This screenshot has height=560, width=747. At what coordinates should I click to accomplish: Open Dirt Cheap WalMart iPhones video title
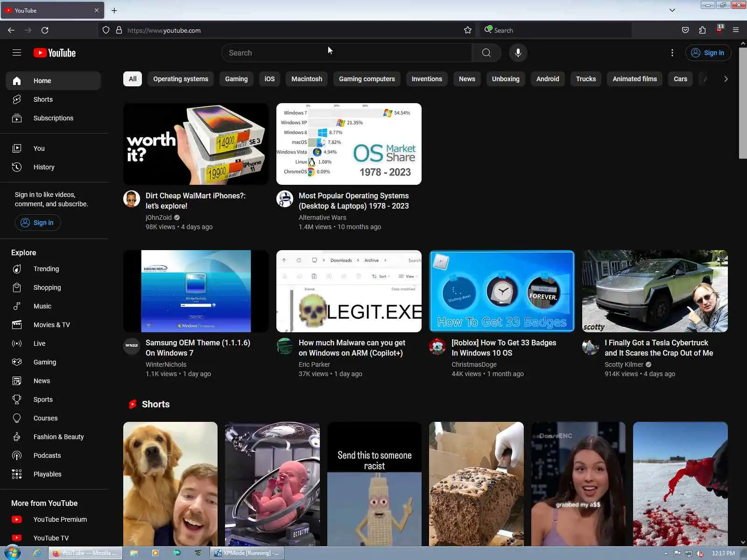coord(196,201)
